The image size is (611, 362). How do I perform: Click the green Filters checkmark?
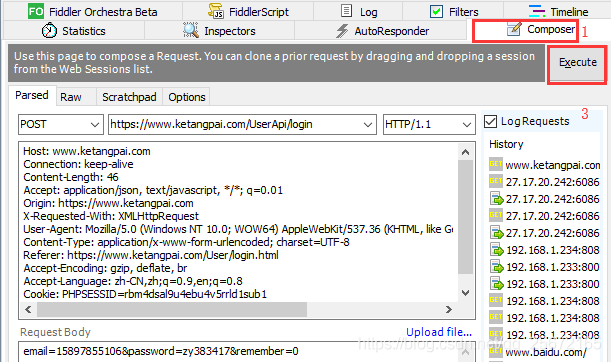(436, 11)
